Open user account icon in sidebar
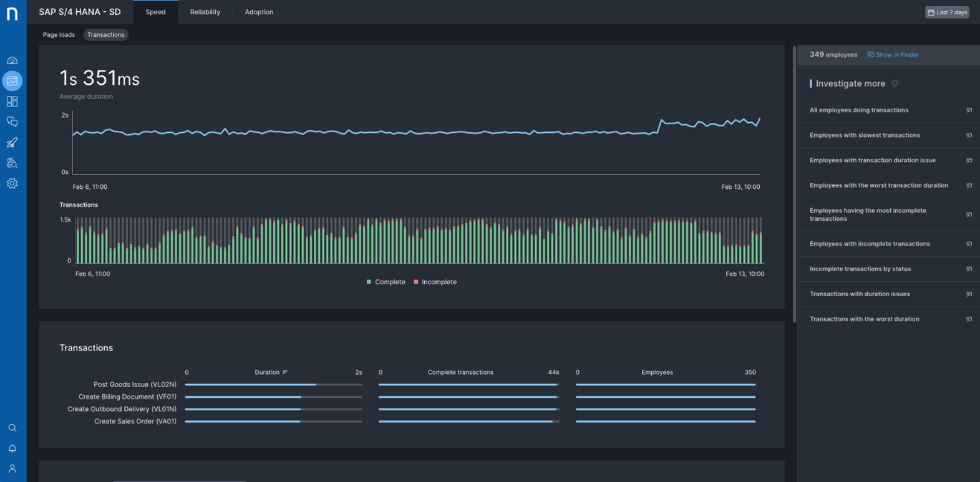 tap(12, 469)
